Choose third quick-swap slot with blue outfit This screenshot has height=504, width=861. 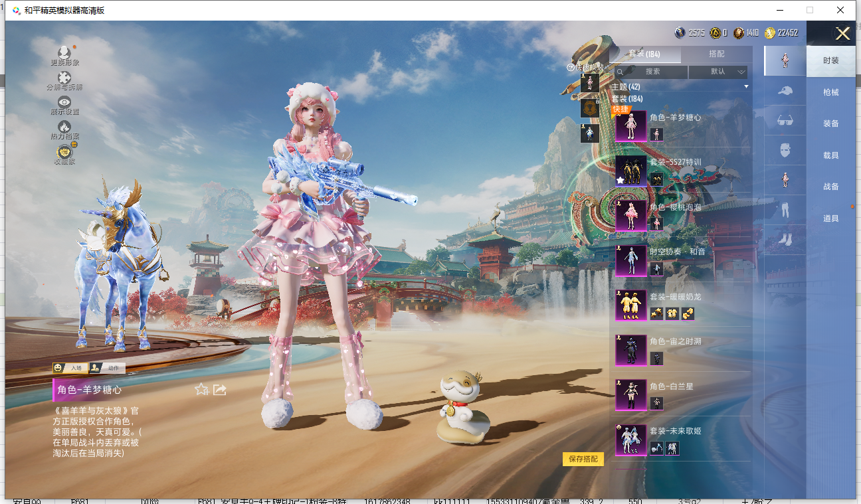click(x=590, y=133)
